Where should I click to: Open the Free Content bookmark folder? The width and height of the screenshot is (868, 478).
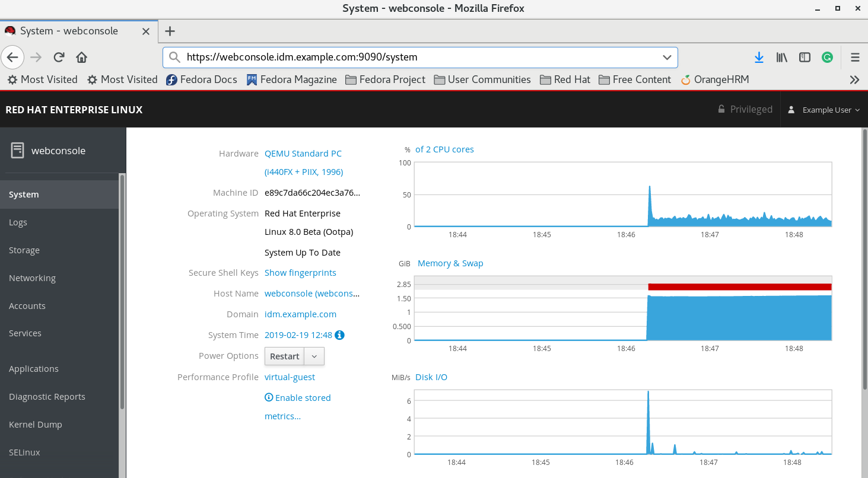[x=635, y=79]
